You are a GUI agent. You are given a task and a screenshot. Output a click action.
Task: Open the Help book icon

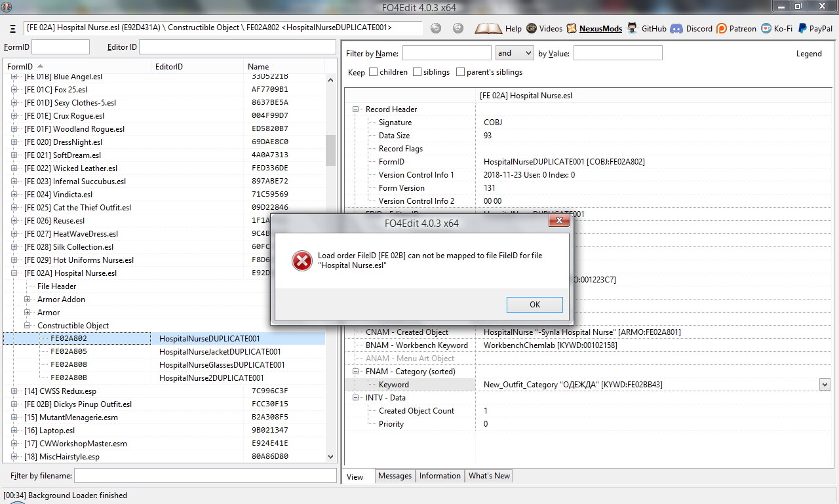coord(488,28)
